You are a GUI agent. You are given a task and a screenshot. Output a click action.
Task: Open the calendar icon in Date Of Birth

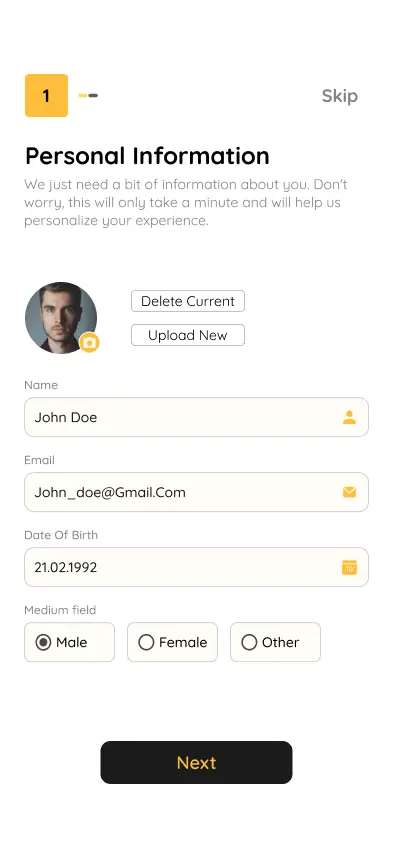pyautogui.click(x=350, y=567)
